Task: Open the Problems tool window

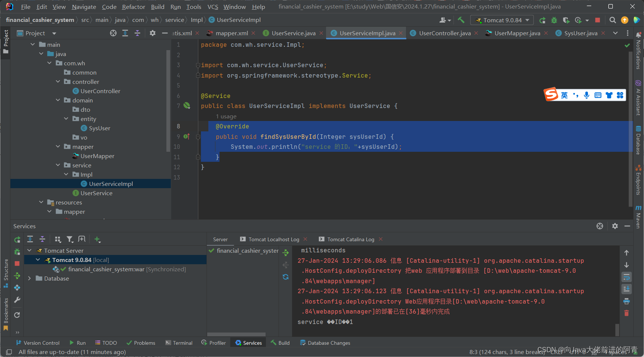Action: [141, 343]
